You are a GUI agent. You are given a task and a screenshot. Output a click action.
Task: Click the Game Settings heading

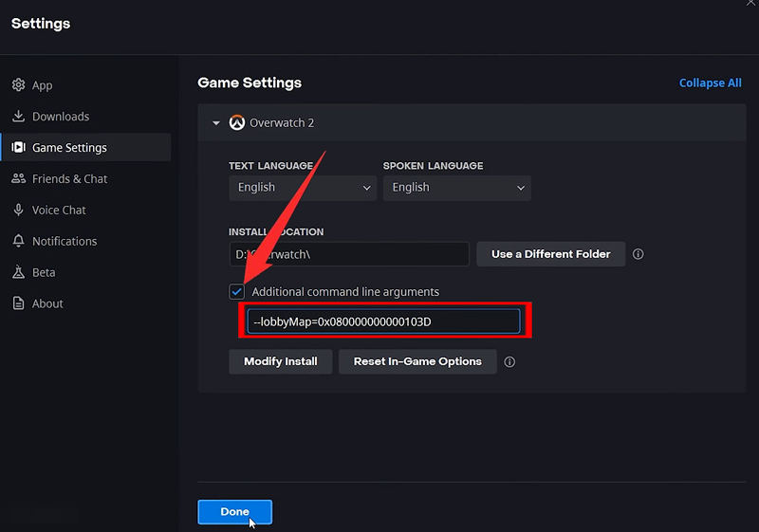(250, 83)
